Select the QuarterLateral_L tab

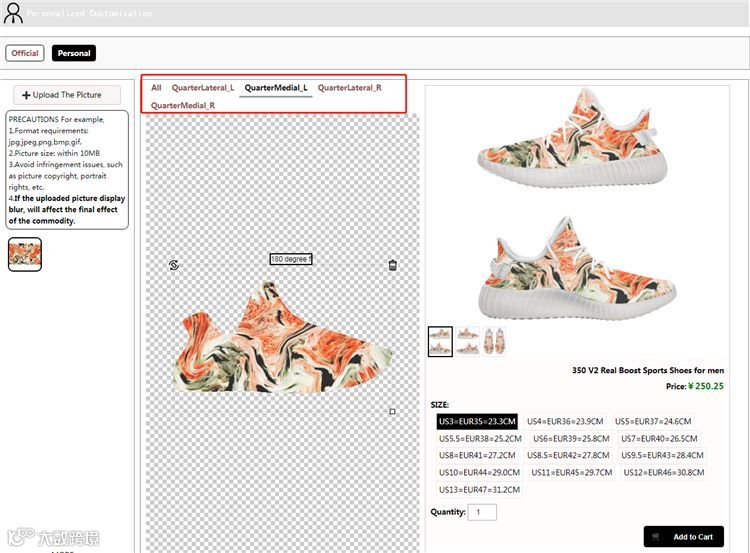(x=203, y=88)
